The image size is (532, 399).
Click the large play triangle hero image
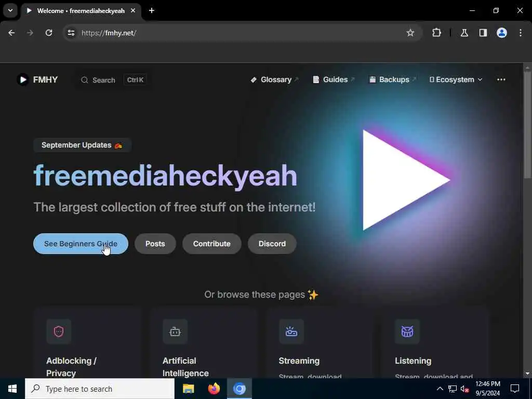pos(406,180)
